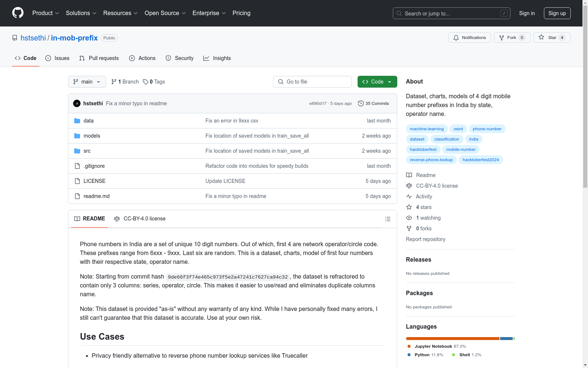Viewport: 588px width, 368px height.
Task: Click the play icon on Actions tab
Action: [x=132, y=58]
